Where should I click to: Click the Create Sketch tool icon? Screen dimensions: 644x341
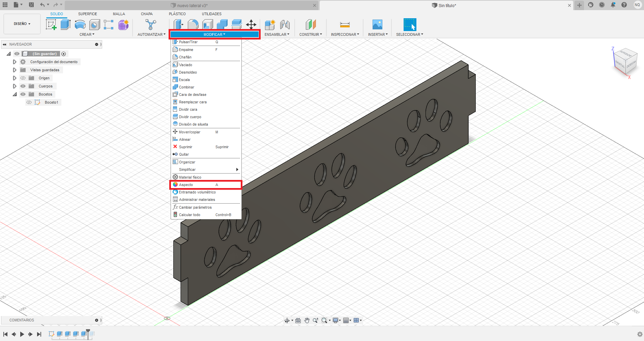tap(51, 25)
